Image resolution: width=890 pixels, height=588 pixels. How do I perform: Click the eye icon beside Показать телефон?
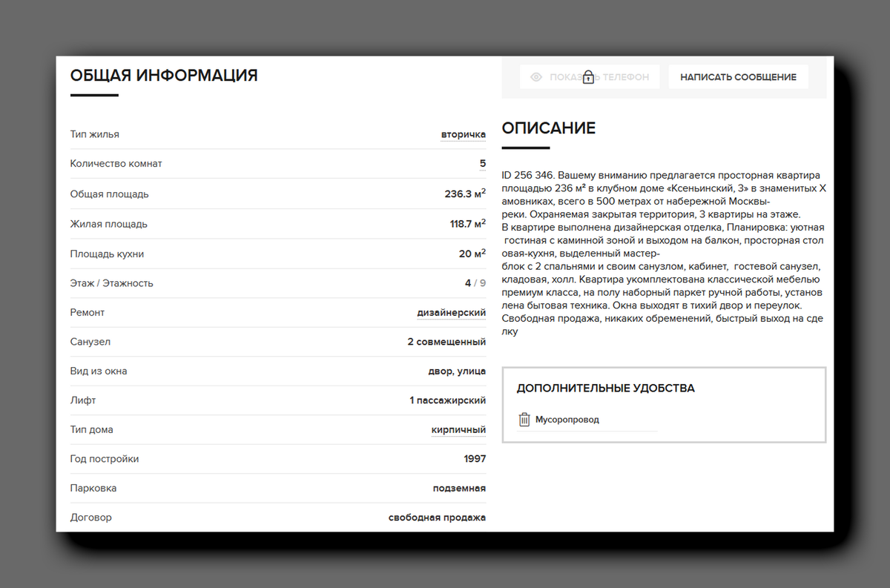tap(536, 77)
